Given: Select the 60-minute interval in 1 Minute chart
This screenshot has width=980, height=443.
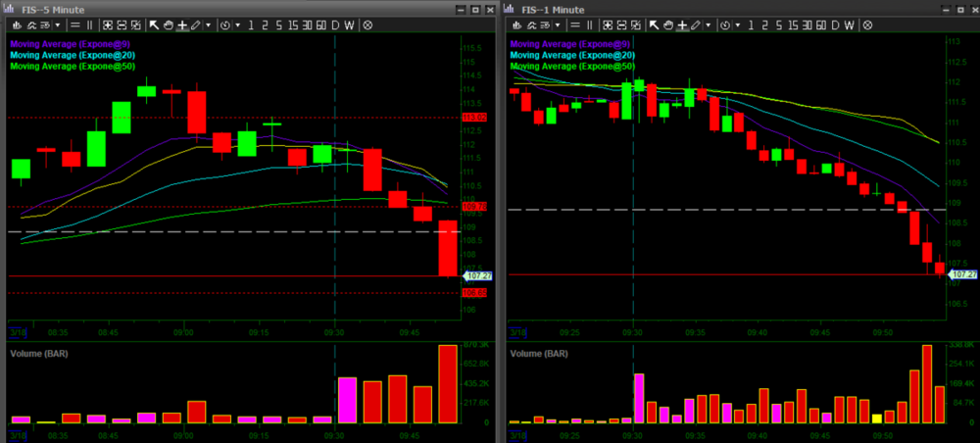Looking at the screenshot, I should coord(820,25).
